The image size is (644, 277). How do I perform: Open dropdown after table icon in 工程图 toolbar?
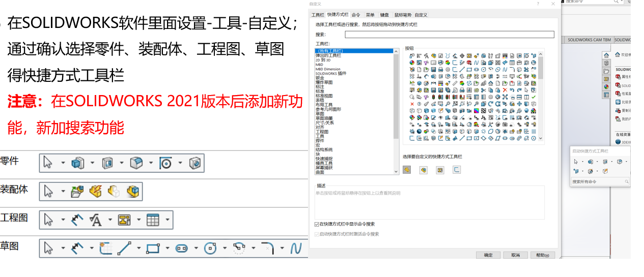click(167, 220)
